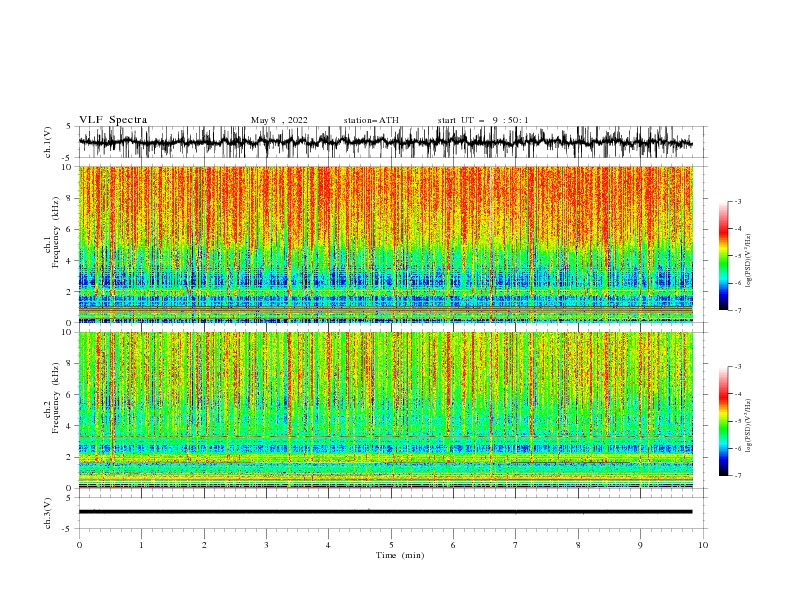Click the log(PSD) label beside ch.2 color bar
This screenshot has width=792, height=612.
pos(748,425)
